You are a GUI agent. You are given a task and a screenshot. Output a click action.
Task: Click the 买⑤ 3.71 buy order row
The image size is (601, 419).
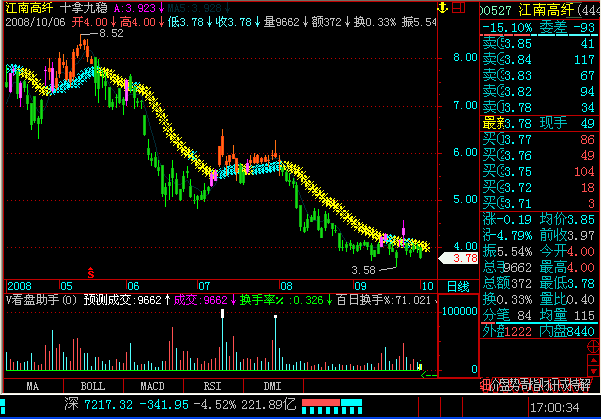tap(539, 204)
